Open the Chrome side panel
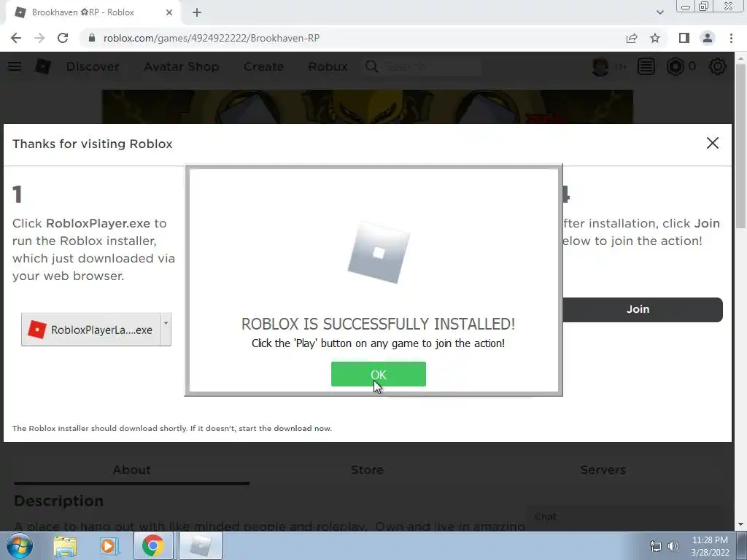The height and width of the screenshot is (560, 747). [684, 38]
